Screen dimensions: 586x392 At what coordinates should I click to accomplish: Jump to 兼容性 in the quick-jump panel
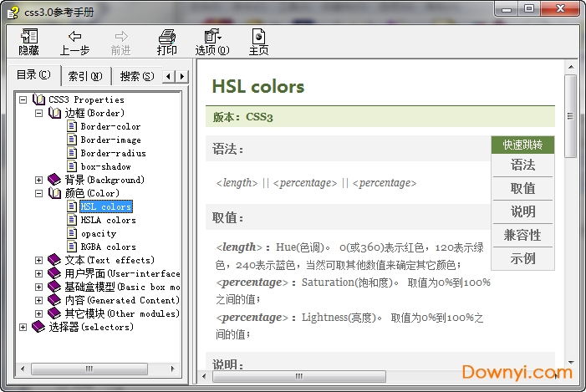coord(522,235)
